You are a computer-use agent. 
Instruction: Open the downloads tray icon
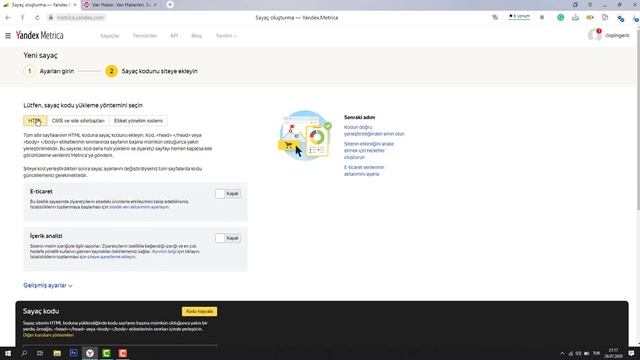576,18
